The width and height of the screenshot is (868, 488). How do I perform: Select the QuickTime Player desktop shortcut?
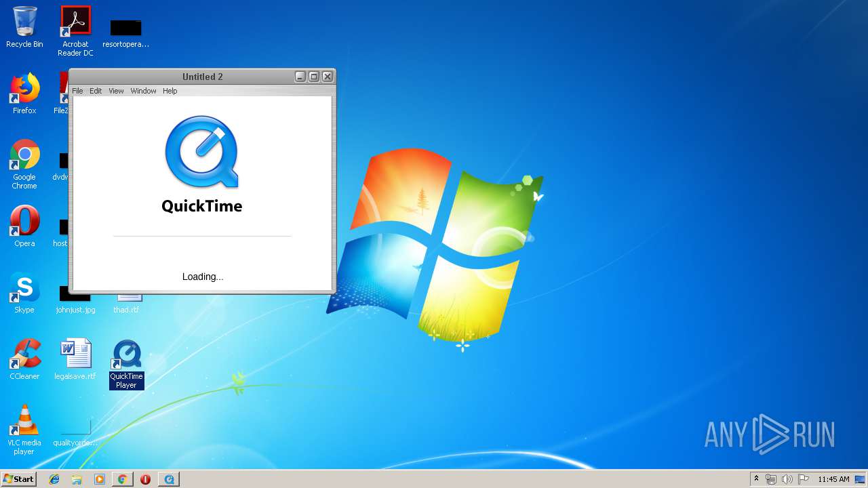pyautogui.click(x=127, y=365)
